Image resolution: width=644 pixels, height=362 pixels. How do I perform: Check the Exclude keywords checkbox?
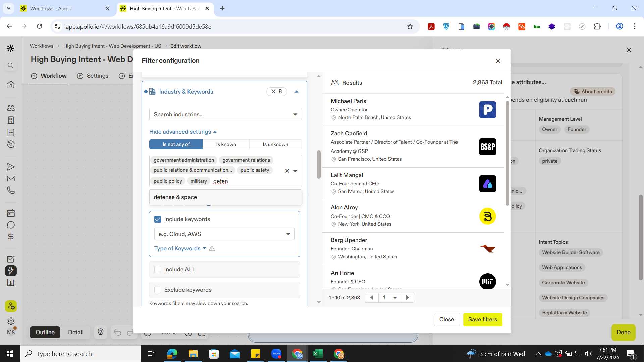coord(158,290)
